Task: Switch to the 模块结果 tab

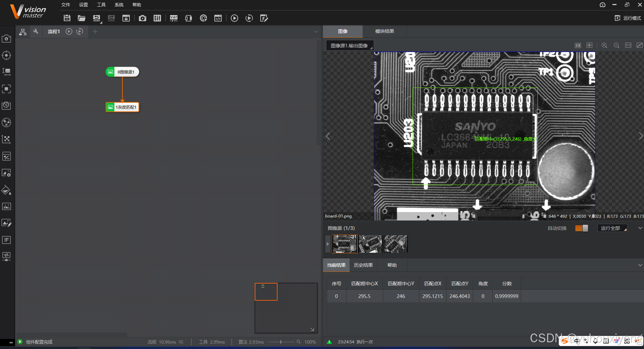Action: coord(385,31)
